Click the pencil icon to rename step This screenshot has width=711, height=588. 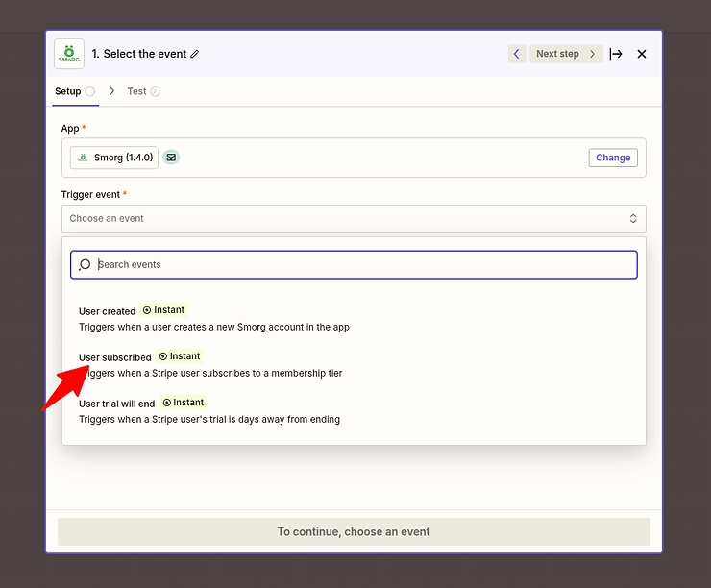click(195, 55)
